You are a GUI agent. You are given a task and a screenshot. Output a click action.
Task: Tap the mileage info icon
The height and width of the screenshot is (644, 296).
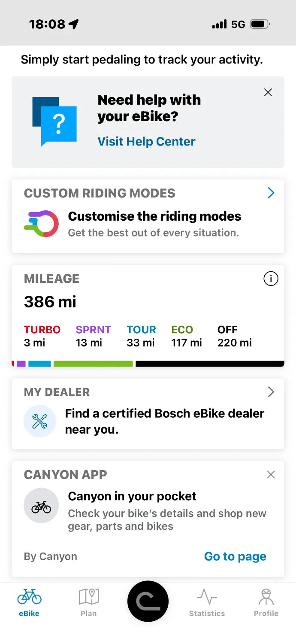(271, 279)
